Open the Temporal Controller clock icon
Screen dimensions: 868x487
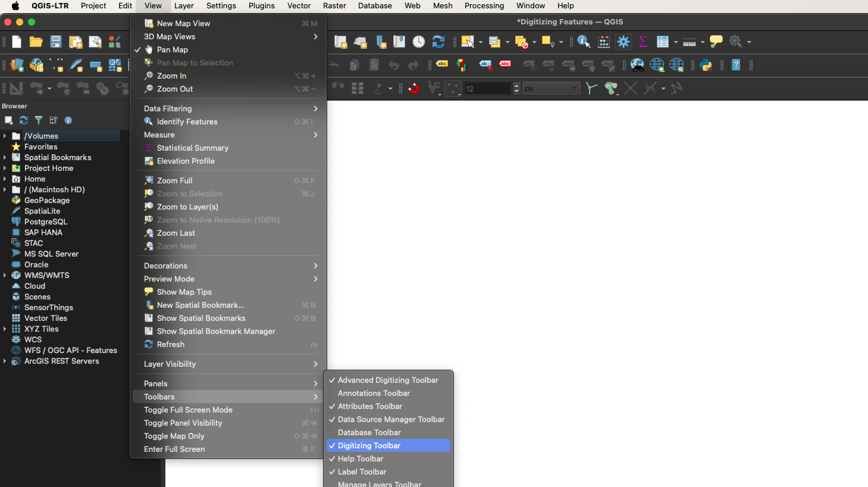(418, 42)
